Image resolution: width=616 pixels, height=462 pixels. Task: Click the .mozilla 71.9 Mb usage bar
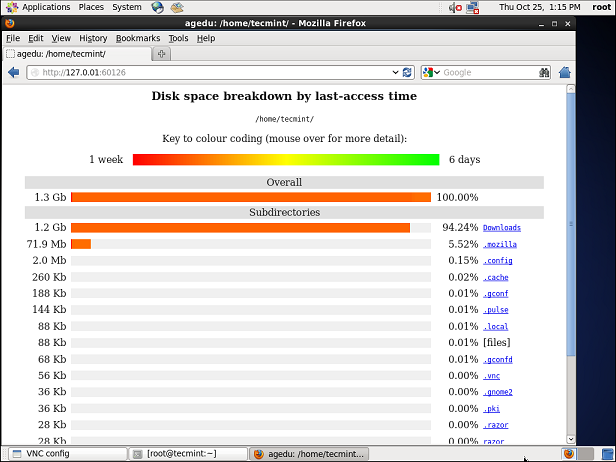(81, 244)
